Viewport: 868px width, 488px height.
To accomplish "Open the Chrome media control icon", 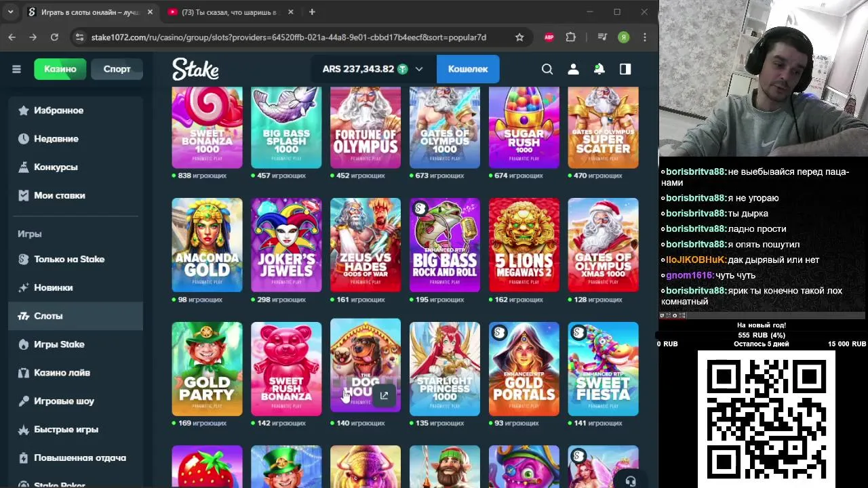I will coord(602,37).
